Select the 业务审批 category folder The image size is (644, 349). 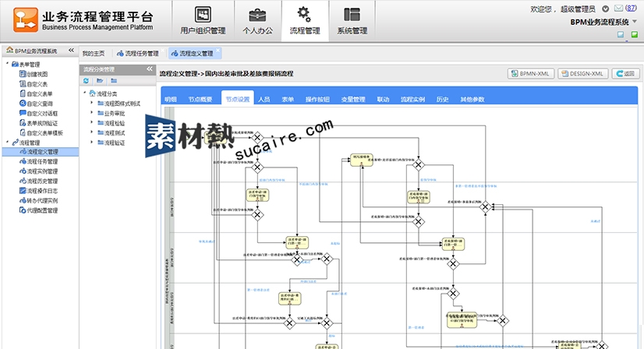[x=111, y=113]
